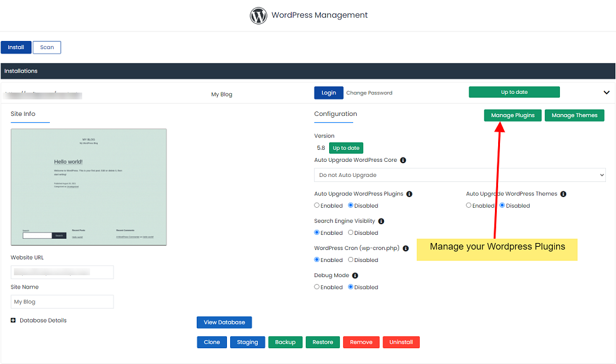Switch to the Site Info tab
Screen dimensions: 616x364
[23, 114]
